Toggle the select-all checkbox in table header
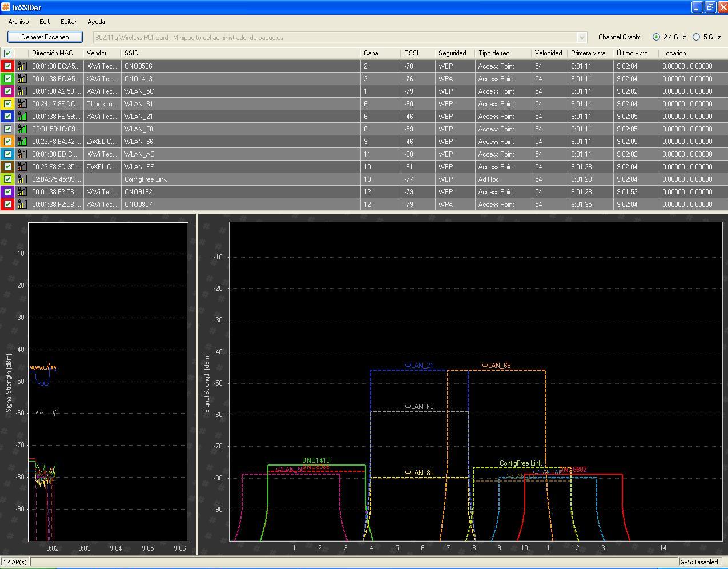The width and height of the screenshot is (728, 569). coord(7,53)
